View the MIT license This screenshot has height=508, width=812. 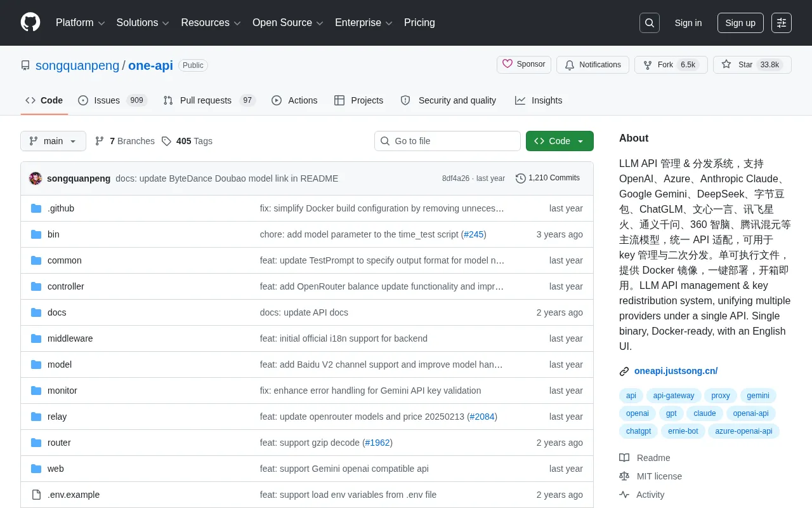(651, 476)
